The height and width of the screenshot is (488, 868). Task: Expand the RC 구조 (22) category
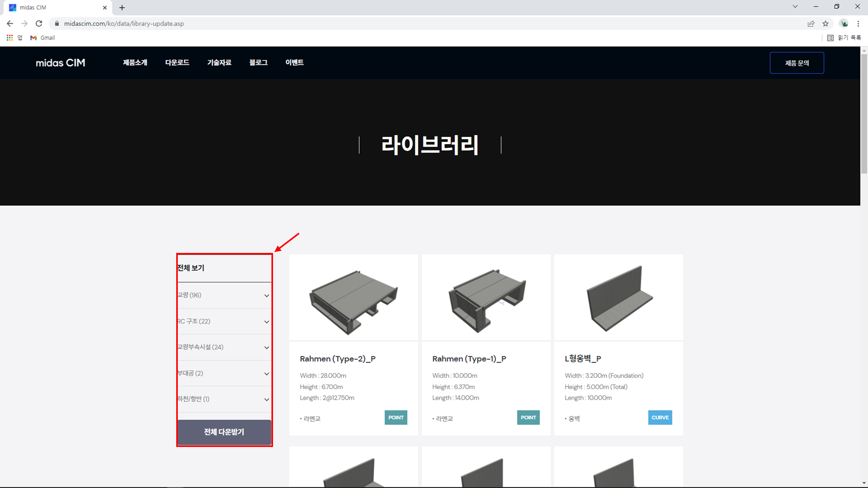224,321
